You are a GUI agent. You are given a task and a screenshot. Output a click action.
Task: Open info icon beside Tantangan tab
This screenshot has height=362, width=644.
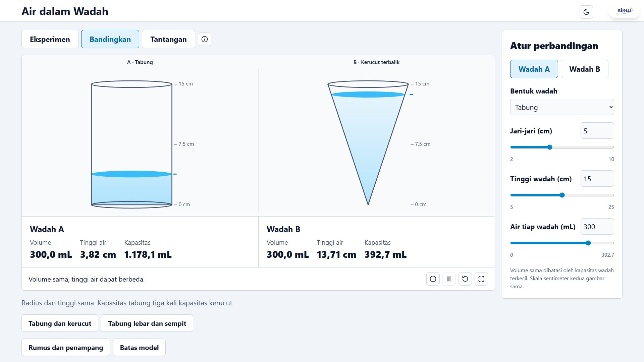click(205, 39)
